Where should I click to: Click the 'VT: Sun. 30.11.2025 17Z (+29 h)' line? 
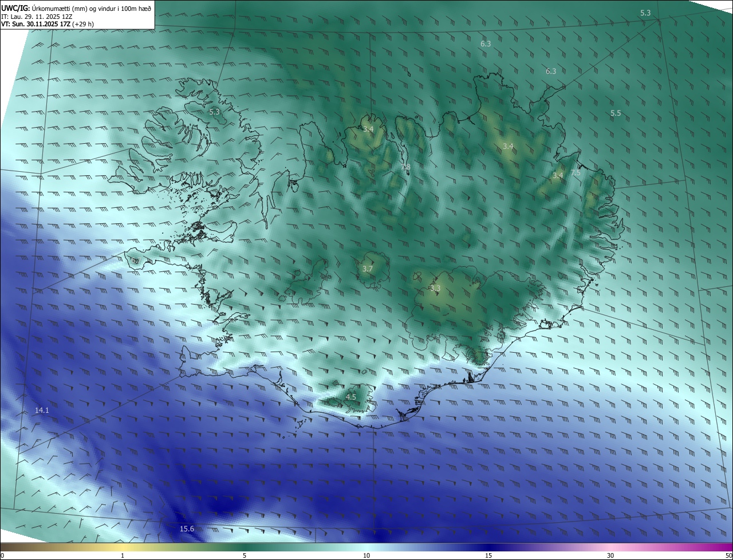[48, 25]
